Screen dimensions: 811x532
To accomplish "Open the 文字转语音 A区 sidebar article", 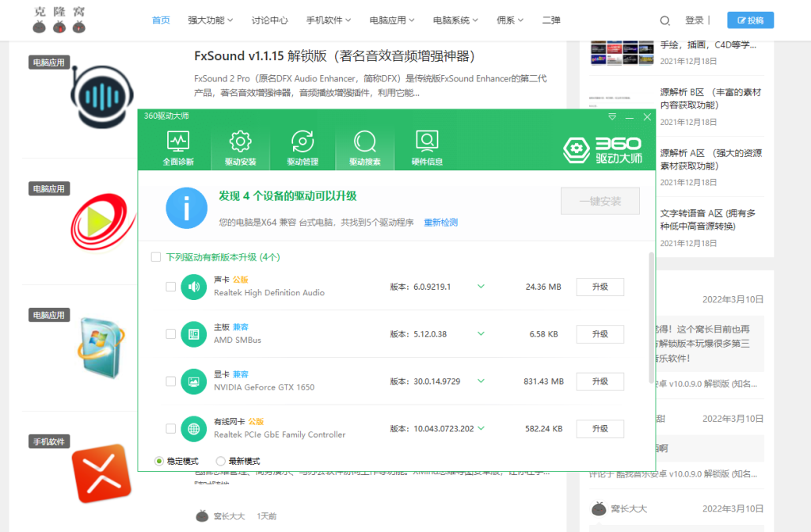I will pos(708,220).
